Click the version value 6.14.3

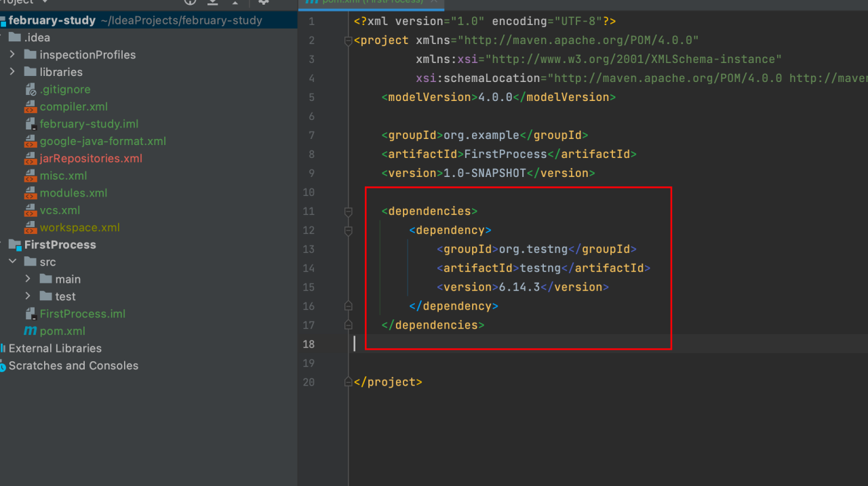[x=519, y=287]
